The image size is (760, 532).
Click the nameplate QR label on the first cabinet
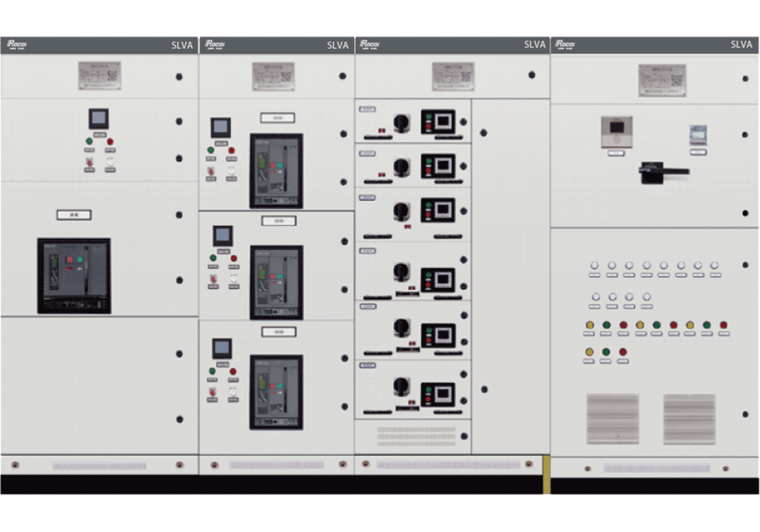click(100, 75)
